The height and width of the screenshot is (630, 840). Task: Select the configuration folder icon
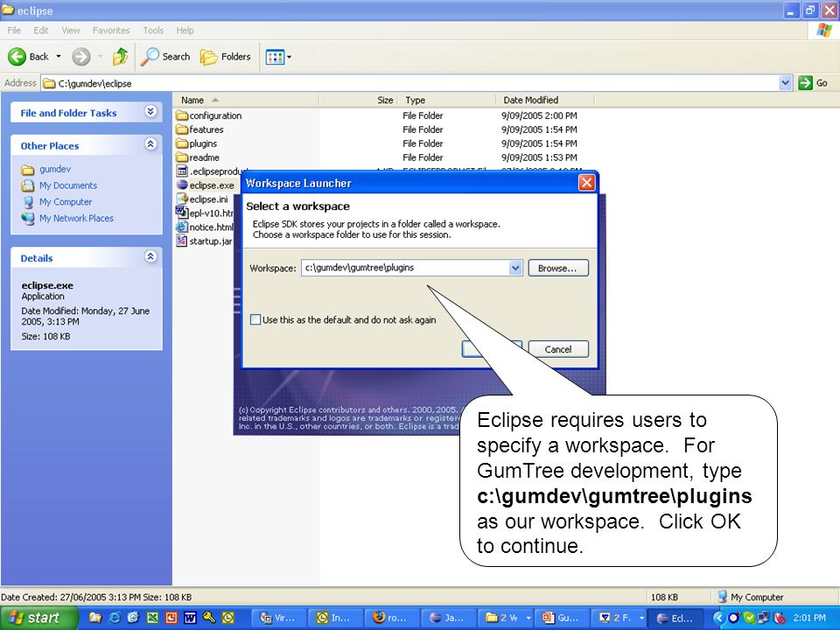point(182,115)
